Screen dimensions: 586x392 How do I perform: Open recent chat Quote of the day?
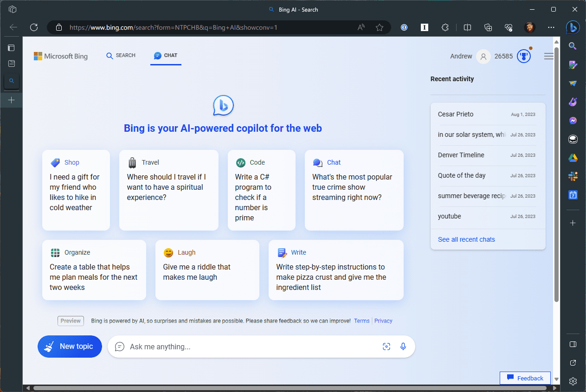487,175
